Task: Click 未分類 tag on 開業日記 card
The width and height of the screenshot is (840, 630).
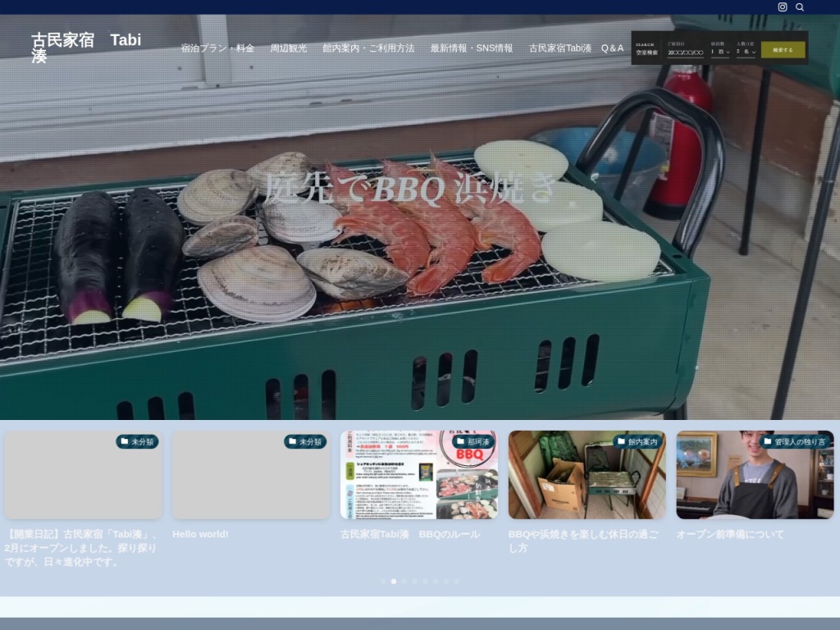Action: (x=137, y=441)
